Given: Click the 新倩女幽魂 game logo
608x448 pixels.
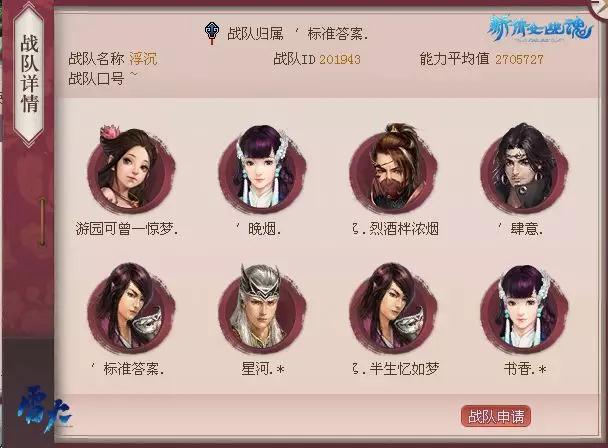Looking at the screenshot, I should click(539, 29).
